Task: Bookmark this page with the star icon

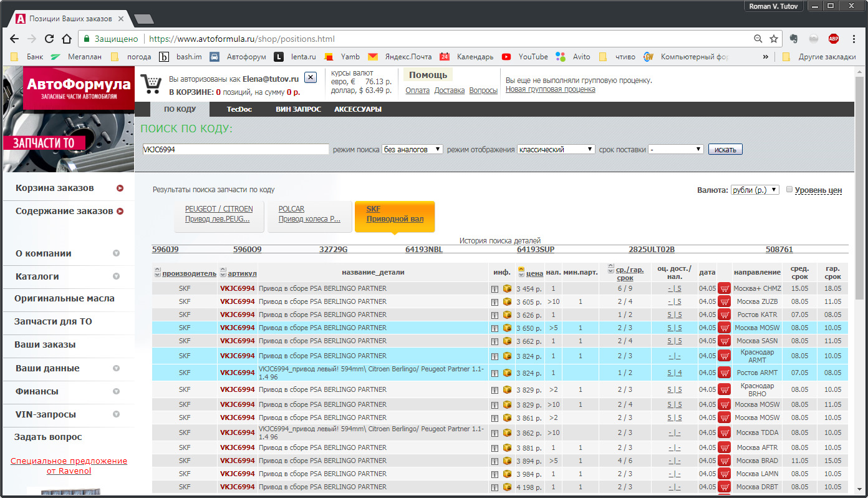Action: (774, 39)
